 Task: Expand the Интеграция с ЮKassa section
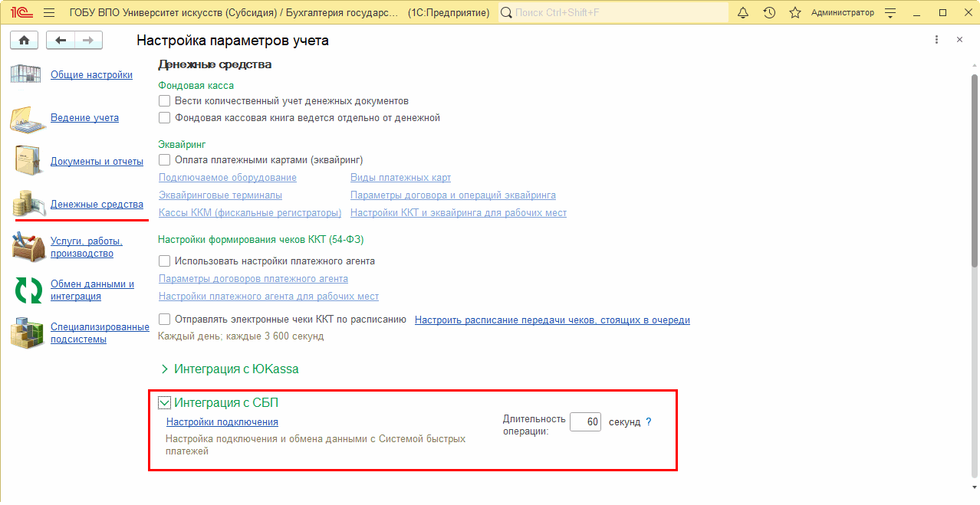pos(164,369)
